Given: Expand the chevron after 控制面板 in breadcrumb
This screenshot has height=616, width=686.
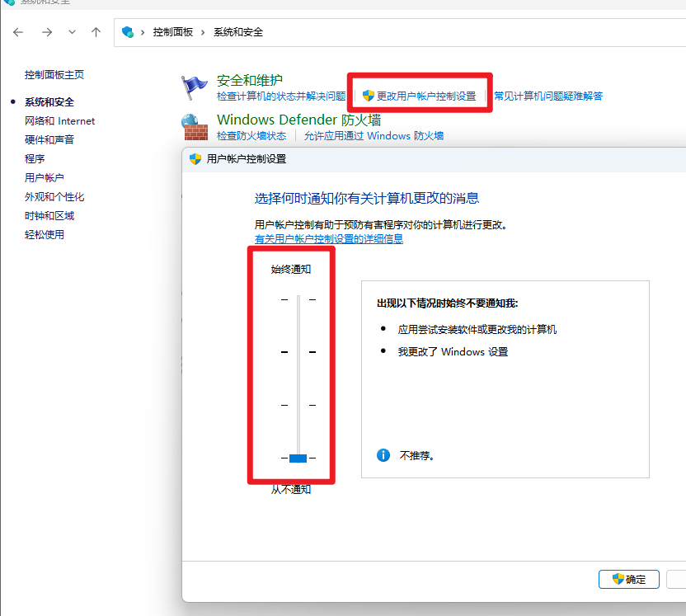Looking at the screenshot, I should coord(203,32).
